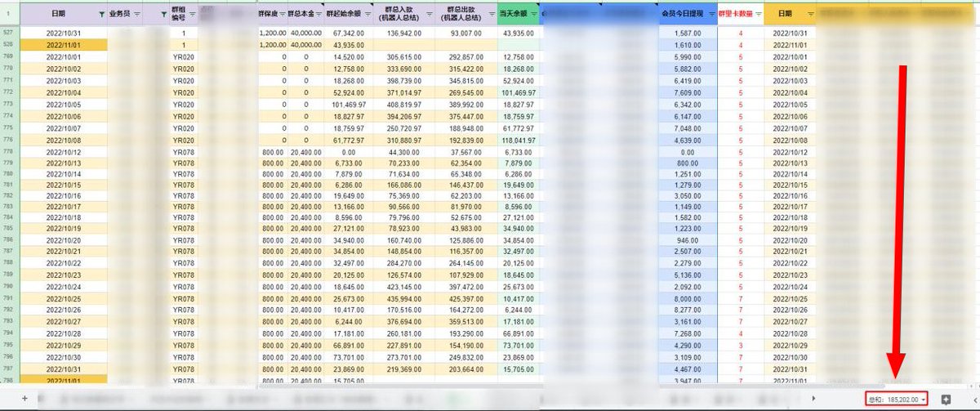Click the cell containing 7,609.00
The width and height of the screenshot is (980, 411).
[x=688, y=92]
